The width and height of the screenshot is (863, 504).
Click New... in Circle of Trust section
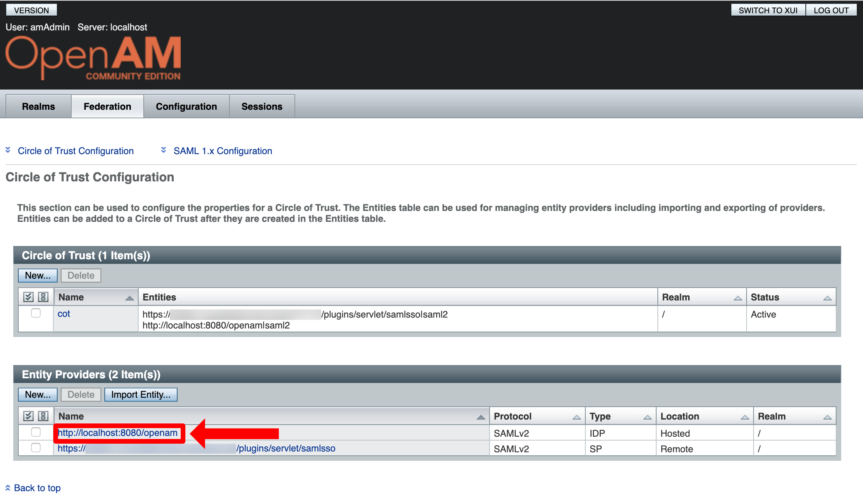coord(38,276)
